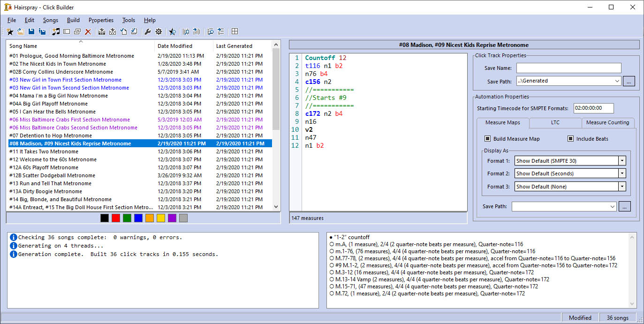Browse for the click track save path
The width and height of the screenshot is (644, 324).
click(629, 81)
